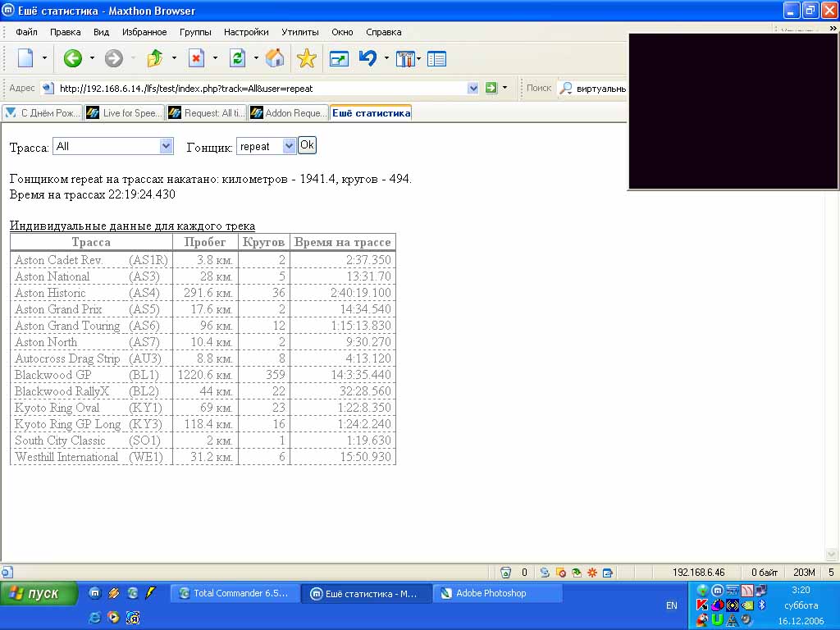840x630 pixels.
Task: Open dropdown arrow next to Stop icon
Action: [215, 58]
